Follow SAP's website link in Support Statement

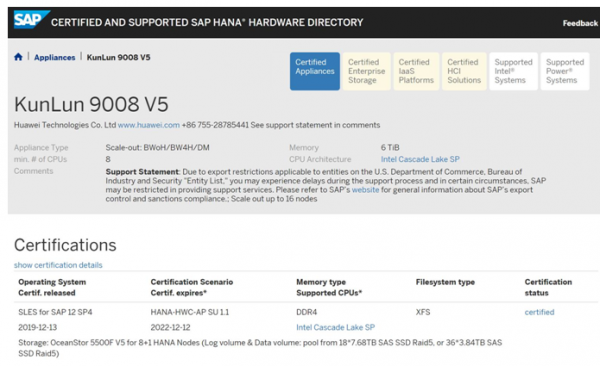pyautogui.click(x=365, y=190)
